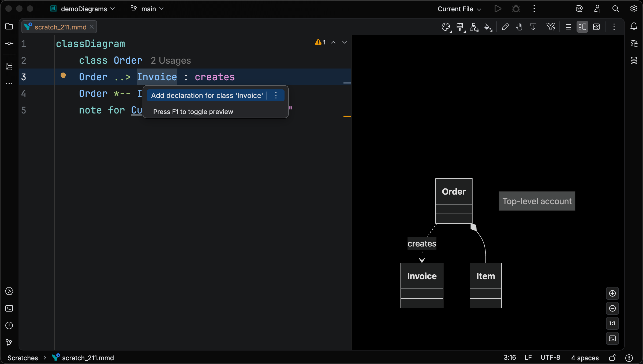
Task: Fit diagram to preview window
Action: 612,338
